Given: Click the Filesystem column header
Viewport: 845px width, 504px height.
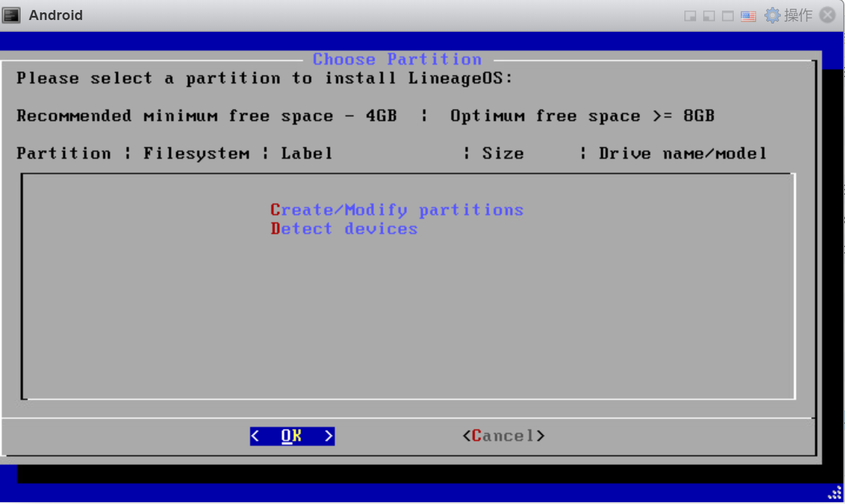Looking at the screenshot, I should click(197, 153).
